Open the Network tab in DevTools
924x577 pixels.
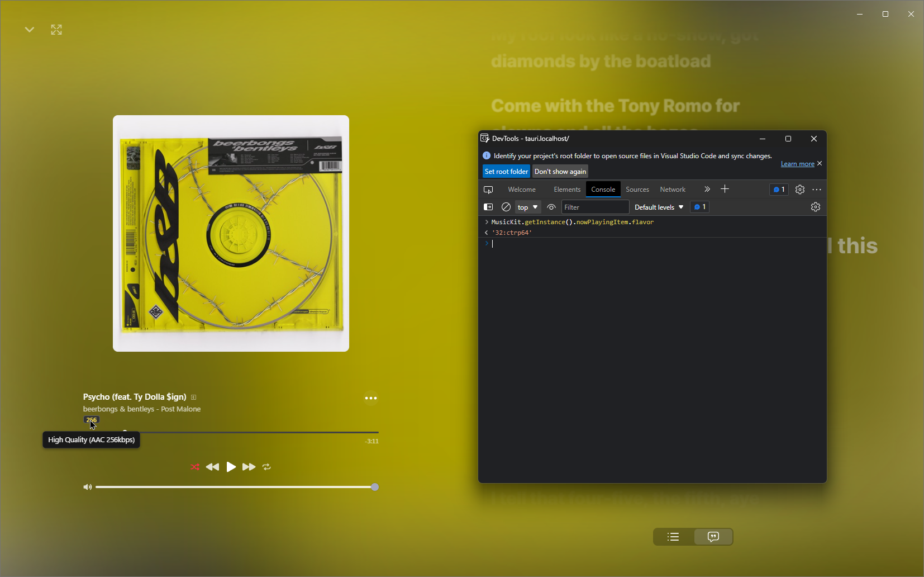671,190
